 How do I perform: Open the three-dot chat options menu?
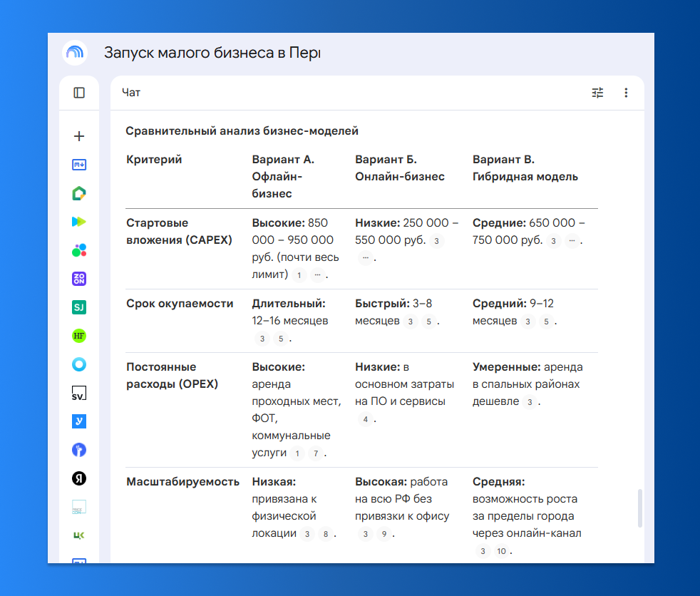pos(626,93)
